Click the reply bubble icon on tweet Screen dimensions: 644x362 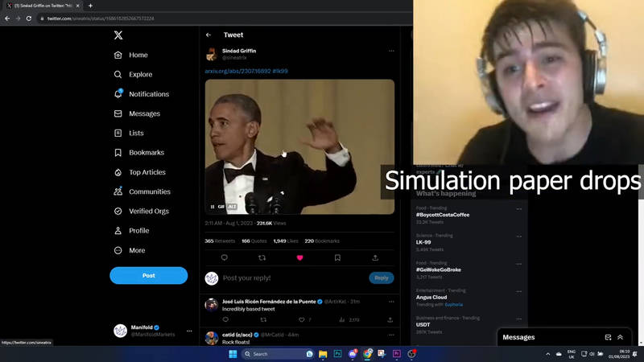tap(225, 257)
